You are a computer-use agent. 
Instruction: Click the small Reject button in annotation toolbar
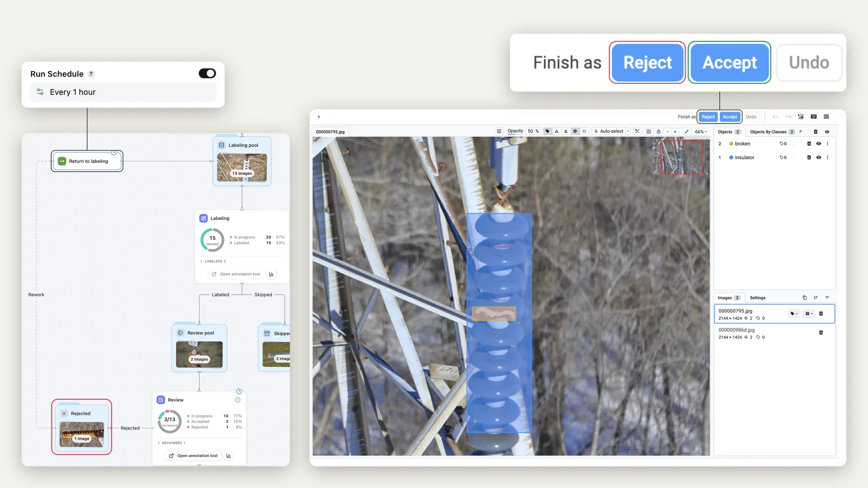[708, 117]
